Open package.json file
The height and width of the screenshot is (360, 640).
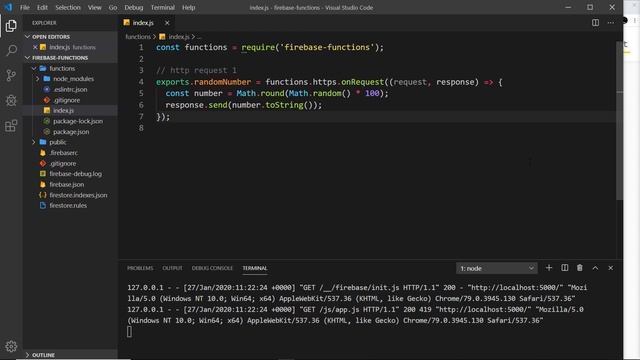click(70, 132)
